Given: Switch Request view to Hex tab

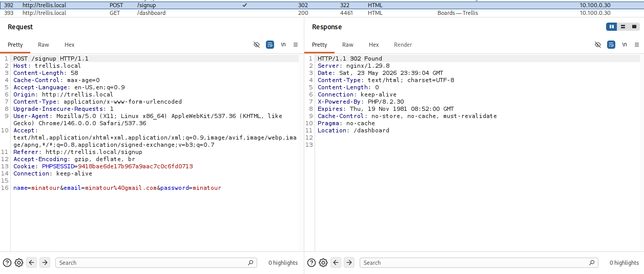Looking at the screenshot, I should (x=70, y=45).
